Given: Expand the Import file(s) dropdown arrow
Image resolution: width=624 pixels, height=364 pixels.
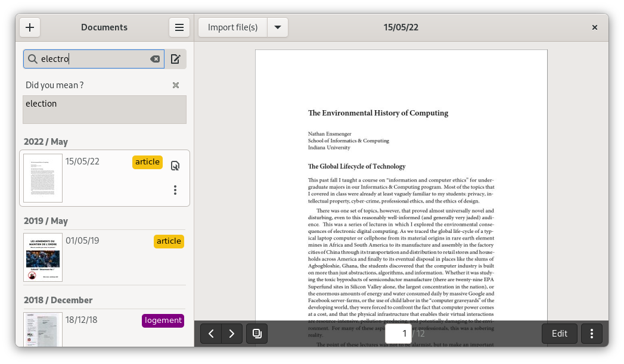Looking at the screenshot, I should pyautogui.click(x=278, y=27).
